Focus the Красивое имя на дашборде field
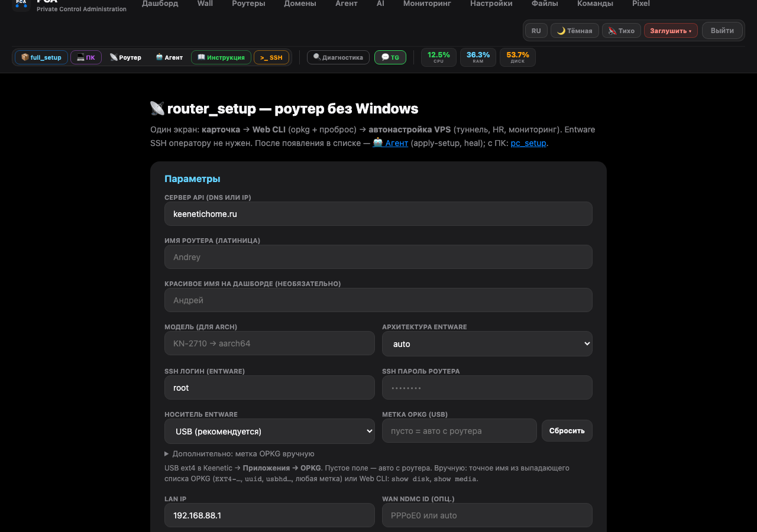Viewport: 757px width, 532px height. tap(378, 300)
